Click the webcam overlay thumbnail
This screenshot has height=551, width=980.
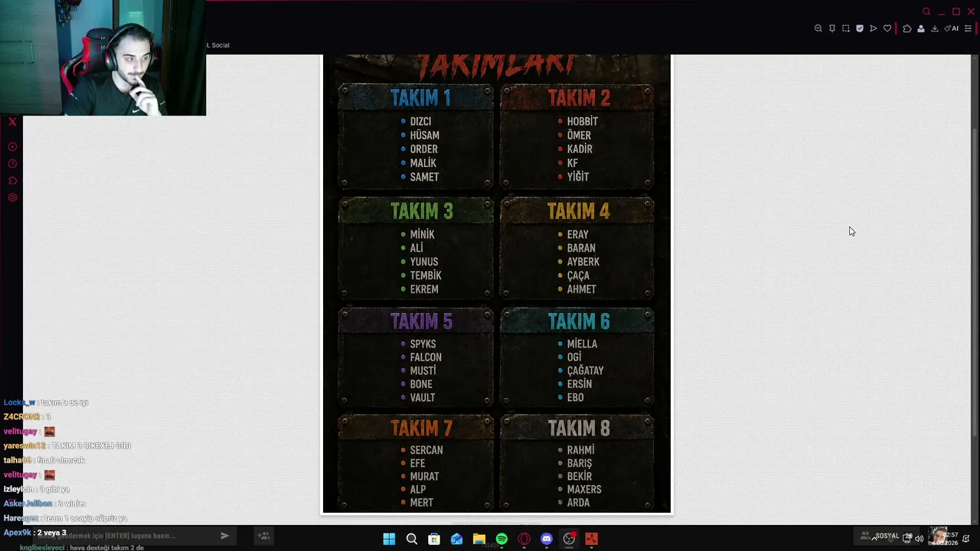point(103,57)
